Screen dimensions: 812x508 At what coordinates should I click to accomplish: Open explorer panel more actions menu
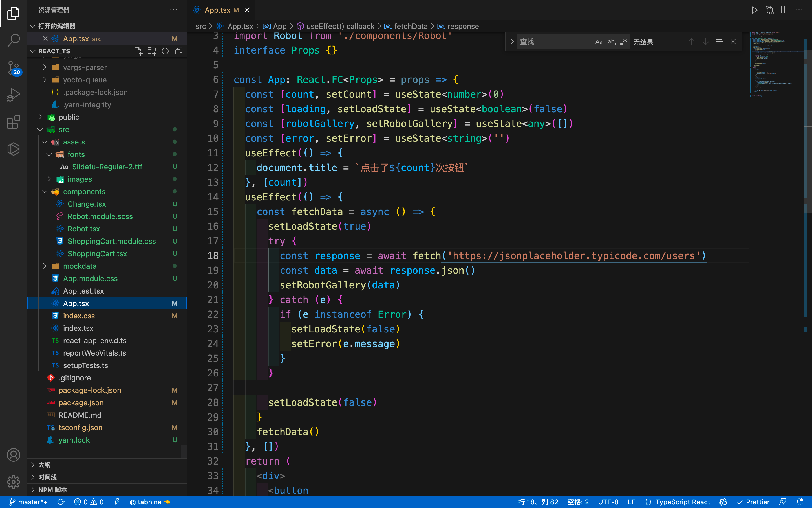173,10
